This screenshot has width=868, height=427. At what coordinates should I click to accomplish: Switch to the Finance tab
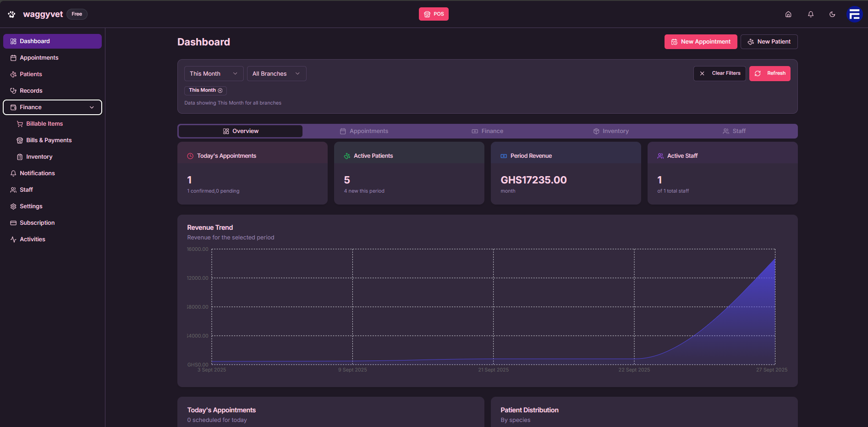pyautogui.click(x=487, y=131)
